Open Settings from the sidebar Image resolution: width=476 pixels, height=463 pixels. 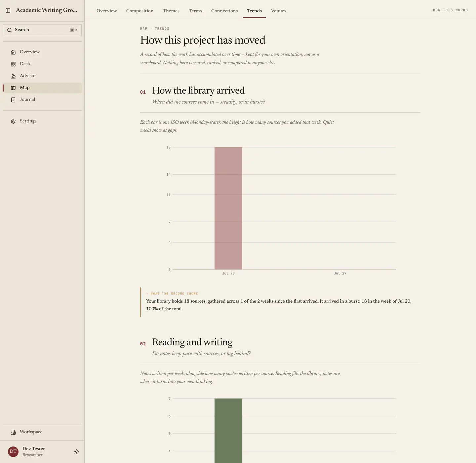[42, 121]
